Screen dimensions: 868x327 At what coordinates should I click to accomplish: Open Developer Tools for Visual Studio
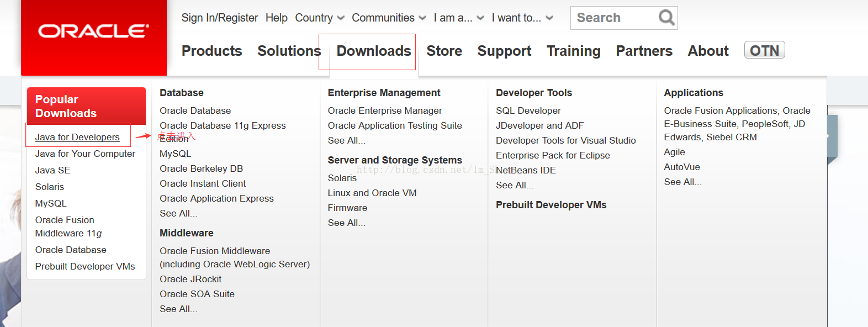[x=566, y=140]
